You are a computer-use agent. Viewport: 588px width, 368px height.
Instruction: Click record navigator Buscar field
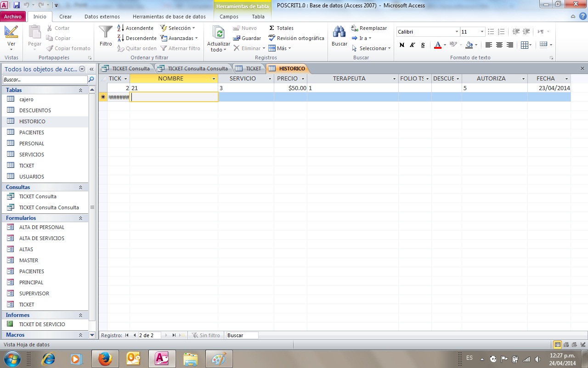[242, 335]
